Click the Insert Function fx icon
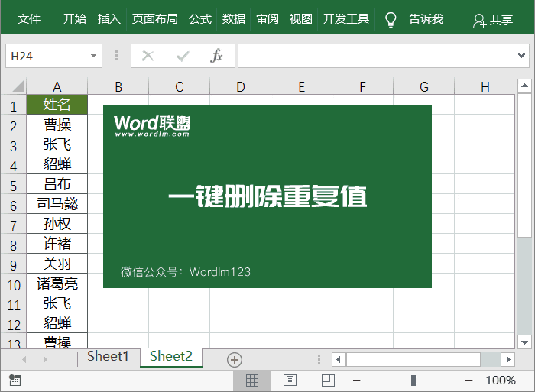The width and height of the screenshot is (535, 392). pyautogui.click(x=216, y=56)
